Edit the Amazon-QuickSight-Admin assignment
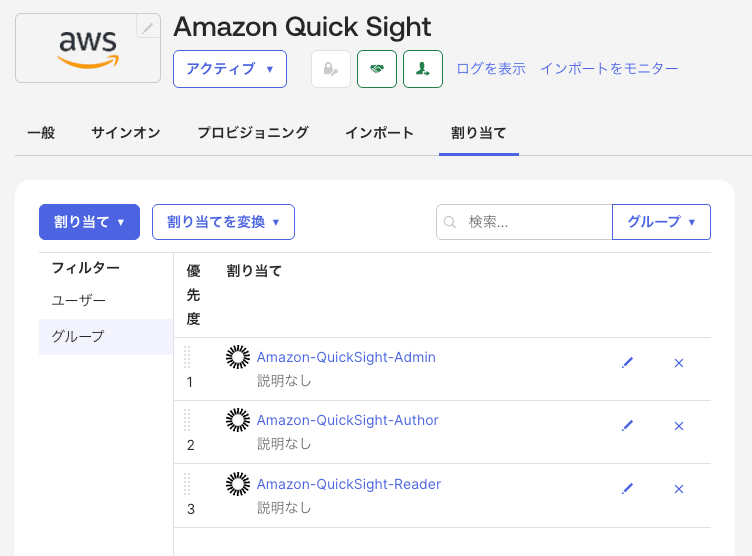752x556 pixels. click(628, 362)
